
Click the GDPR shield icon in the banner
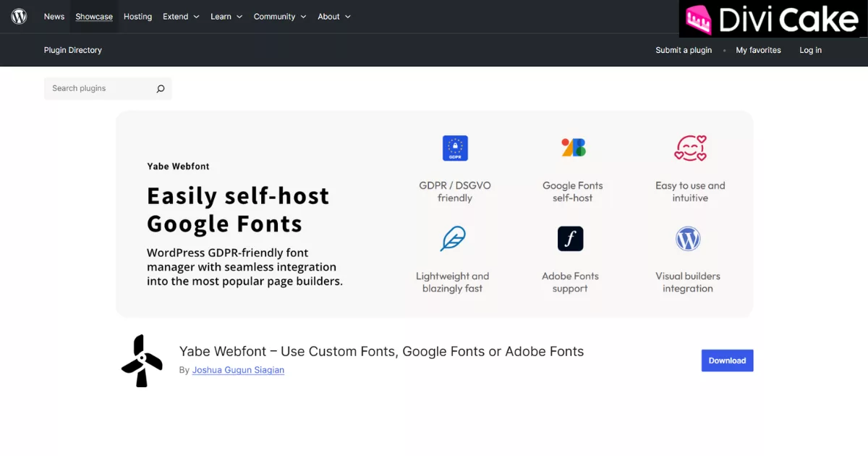(455, 148)
